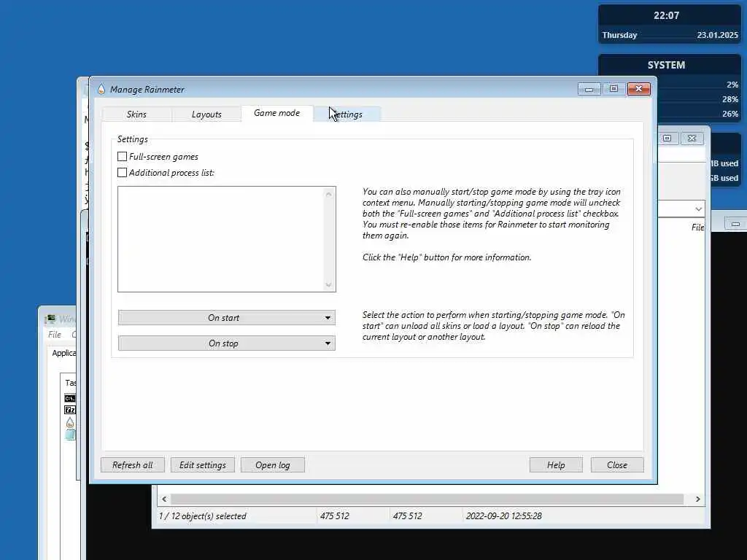Viewport: 747px width, 560px height.
Task: Click the Edit settings button
Action: coord(203,464)
